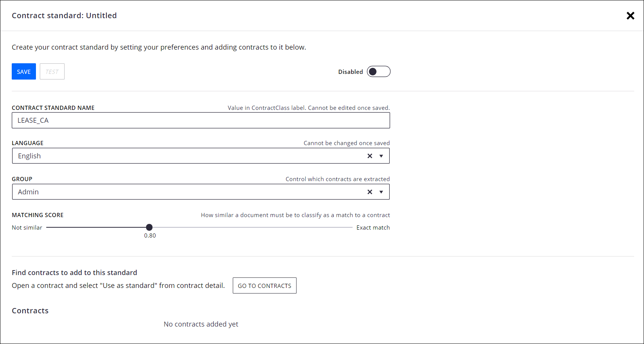Open the Language dropdown arrow

tap(382, 156)
